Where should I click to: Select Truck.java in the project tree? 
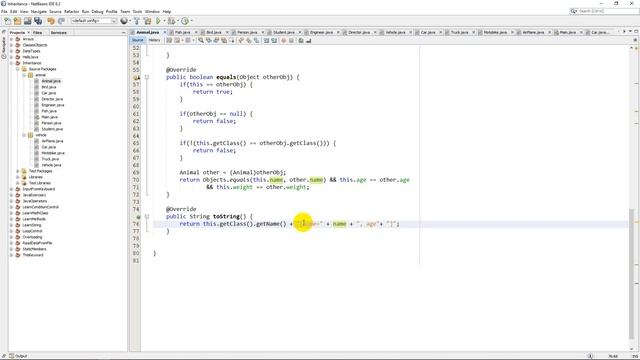(x=50, y=159)
